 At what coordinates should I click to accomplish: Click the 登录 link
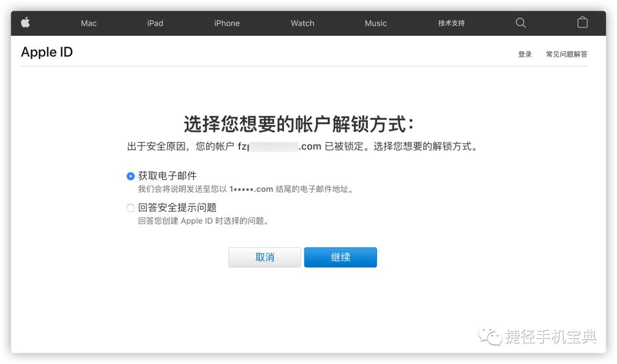[x=524, y=54]
